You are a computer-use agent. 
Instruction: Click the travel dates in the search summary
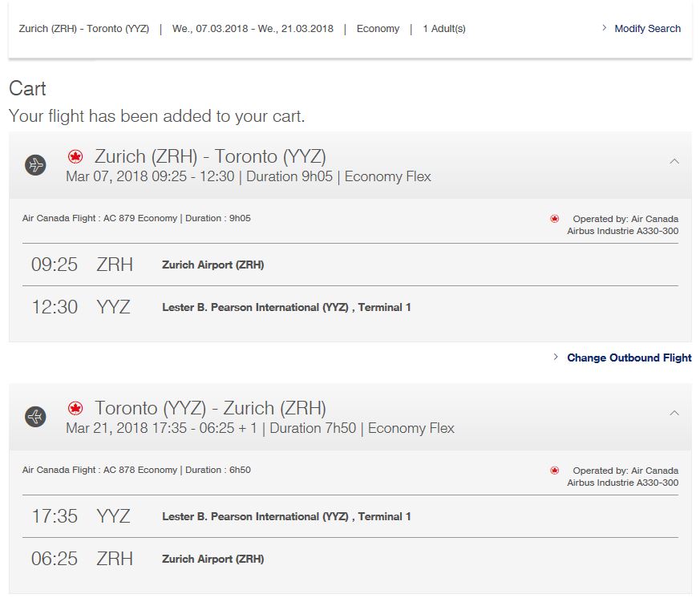[x=253, y=29]
